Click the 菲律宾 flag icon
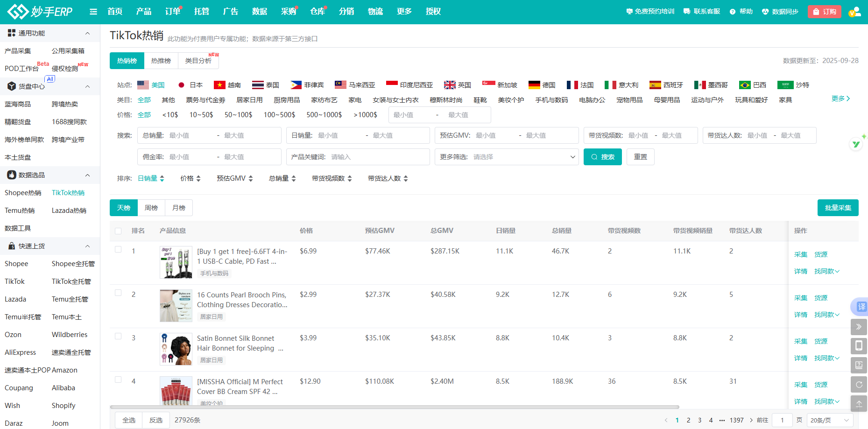 [x=296, y=85]
